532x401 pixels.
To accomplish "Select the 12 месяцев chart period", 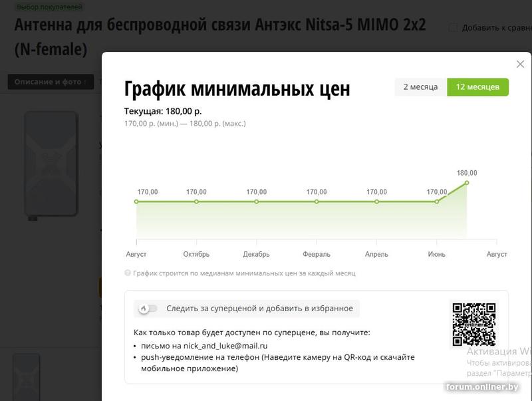I will pyautogui.click(x=477, y=87).
